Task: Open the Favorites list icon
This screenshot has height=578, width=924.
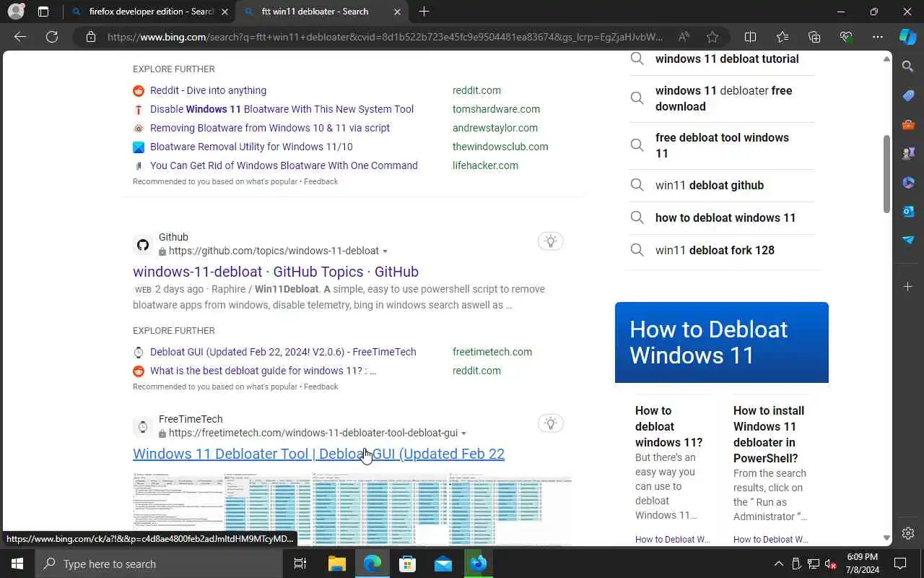Action: [x=783, y=37]
